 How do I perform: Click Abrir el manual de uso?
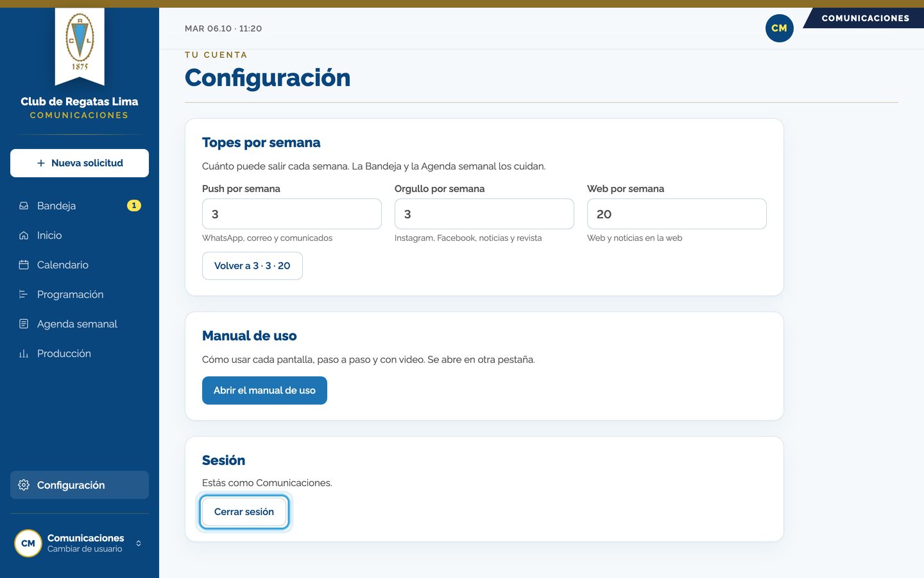264,390
